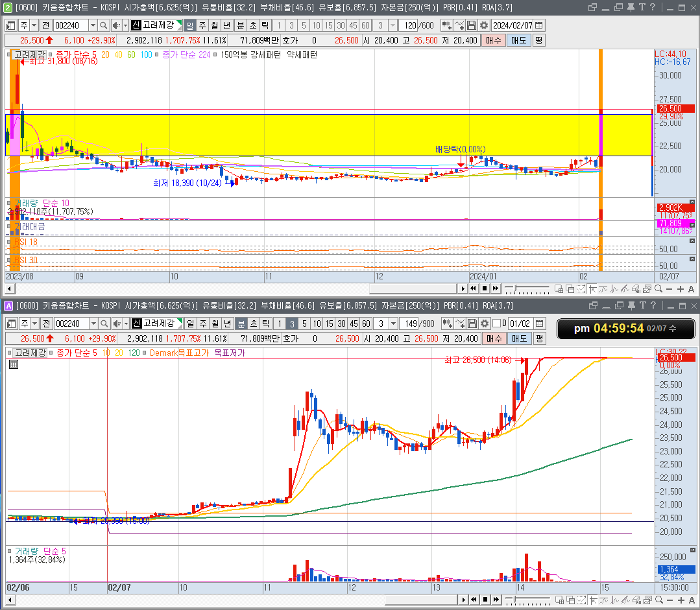This screenshot has width=700, height=610.
Task: Select 월 monthly period tab in top chart
Action: (x=215, y=25)
